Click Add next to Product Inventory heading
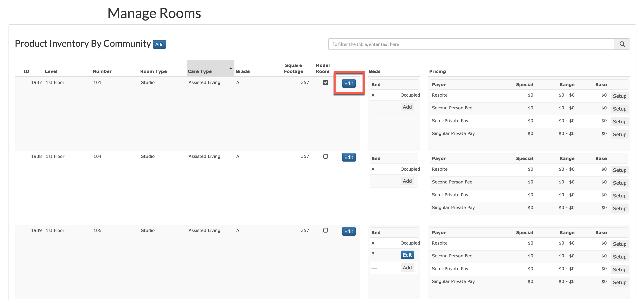 (159, 44)
